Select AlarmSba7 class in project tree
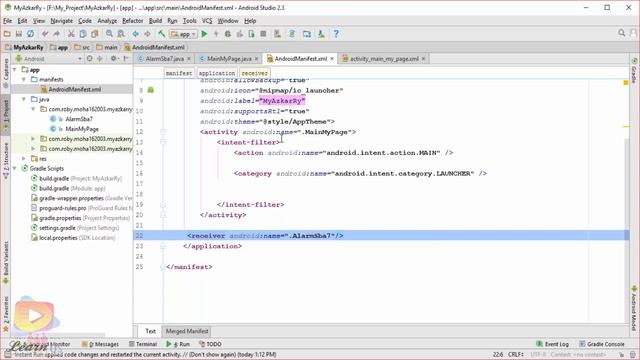This screenshot has width=640, height=360. [79, 119]
